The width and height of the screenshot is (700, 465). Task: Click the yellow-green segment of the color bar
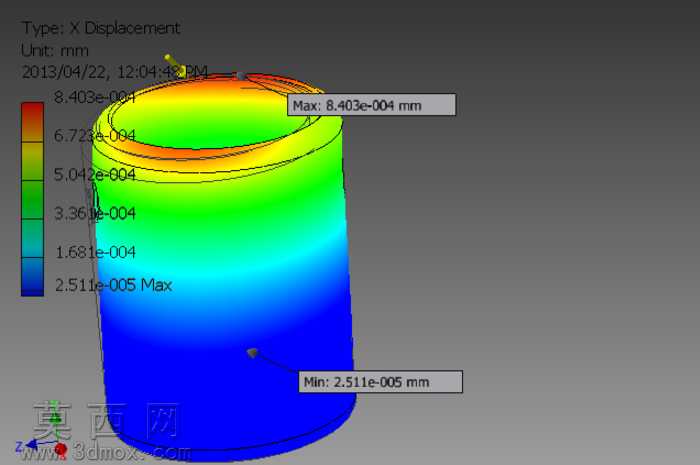[33, 162]
